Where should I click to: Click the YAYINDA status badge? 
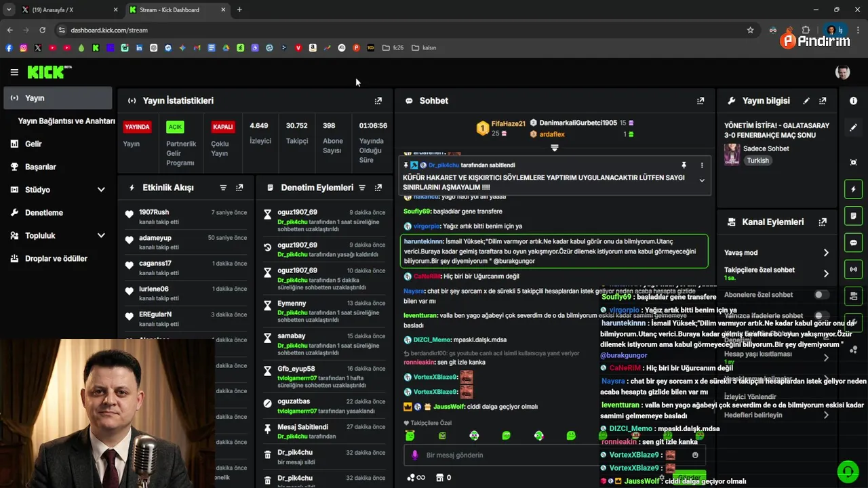click(137, 127)
